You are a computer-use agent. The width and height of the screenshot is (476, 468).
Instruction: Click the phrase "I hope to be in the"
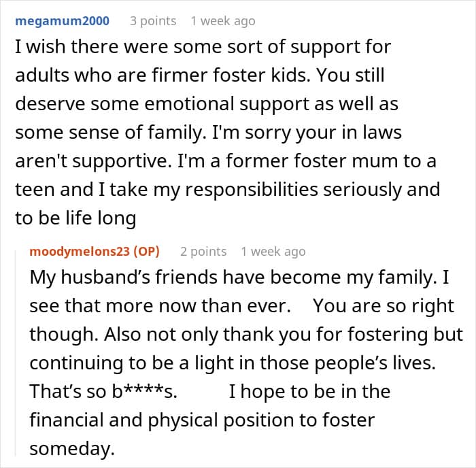tap(309, 391)
